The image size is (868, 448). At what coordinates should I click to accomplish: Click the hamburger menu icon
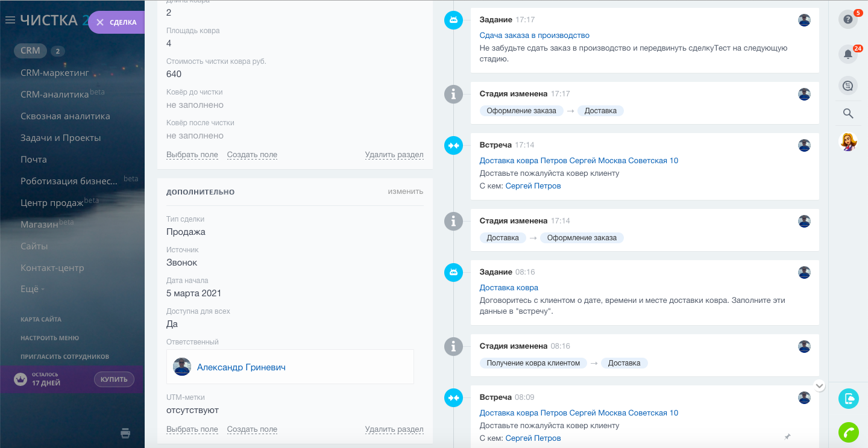coord(10,20)
